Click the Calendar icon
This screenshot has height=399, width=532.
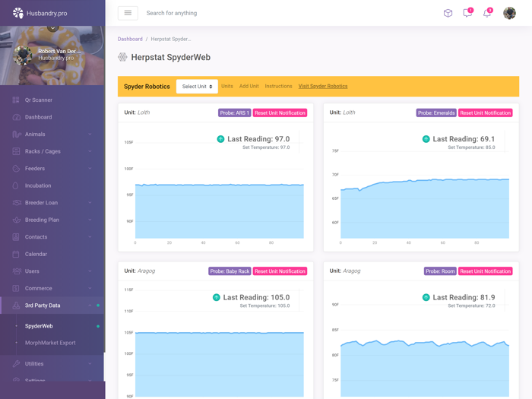pyautogui.click(x=16, y=254)
